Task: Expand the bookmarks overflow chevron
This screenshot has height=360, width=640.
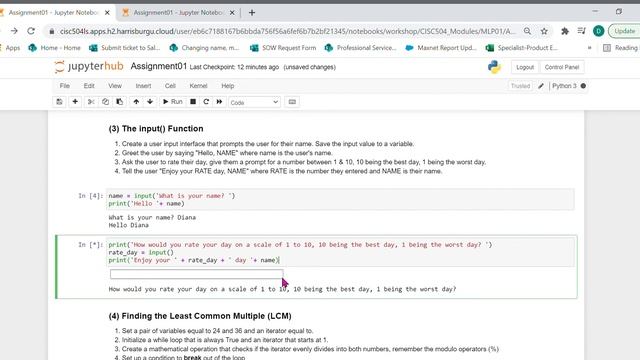Action: pyautogui.click(x=589, y=48)
